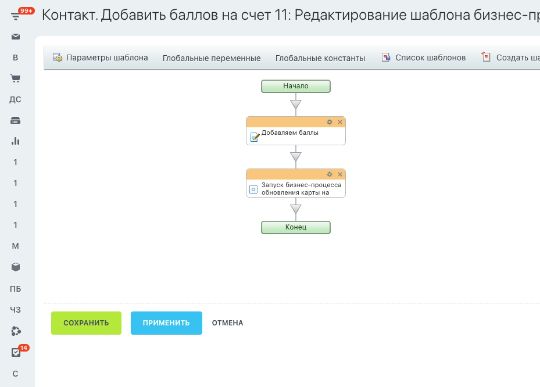The width and height of the screenshot is (540, 387).
Task: Open the shopping cart sidebar icon
Action: tap(15, 79)
